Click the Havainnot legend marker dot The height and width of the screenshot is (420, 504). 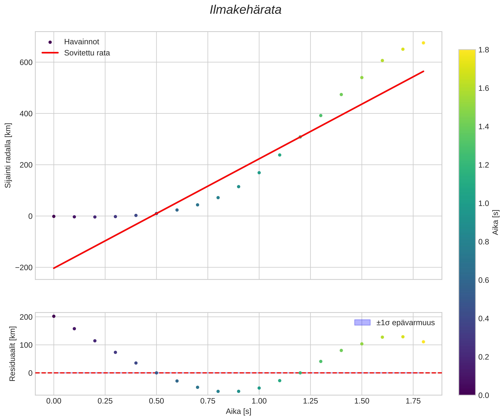50,42
